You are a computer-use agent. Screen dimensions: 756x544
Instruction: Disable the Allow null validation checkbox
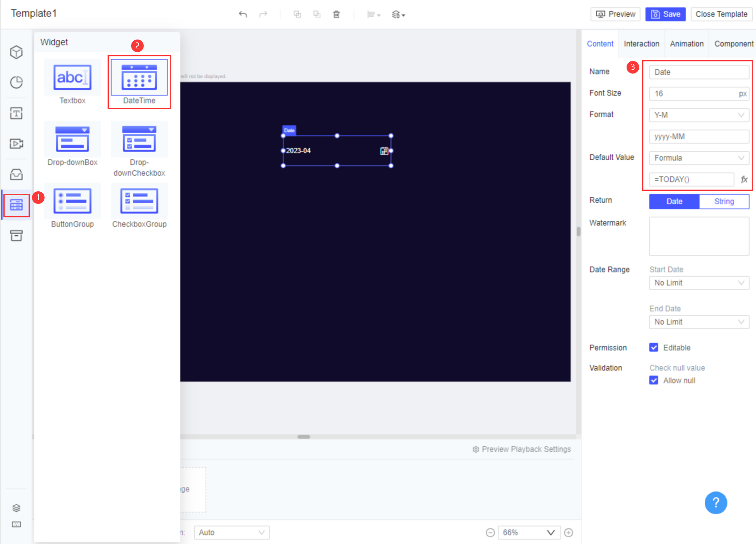654,380
